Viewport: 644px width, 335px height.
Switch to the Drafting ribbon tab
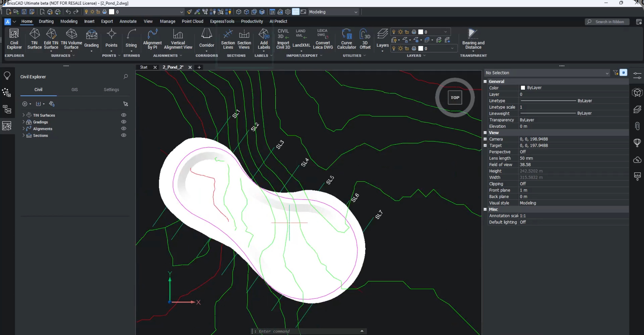click(46, 21)
